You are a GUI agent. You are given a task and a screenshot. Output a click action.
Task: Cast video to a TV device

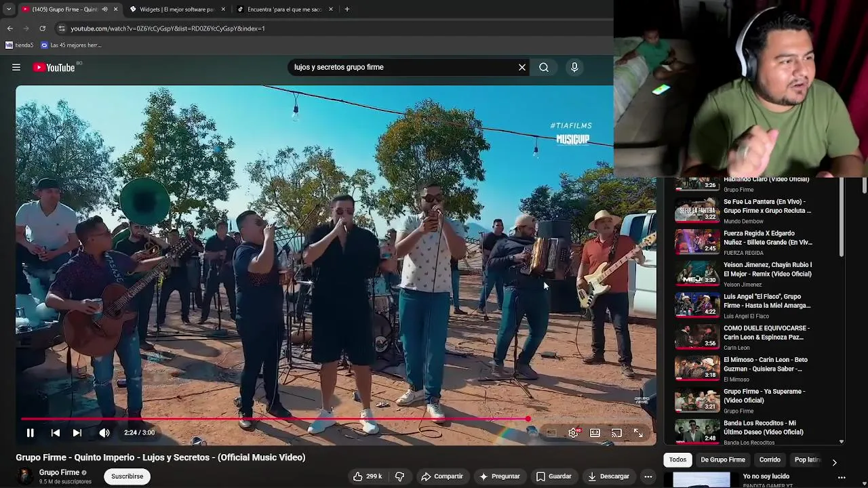pos(616,432)
